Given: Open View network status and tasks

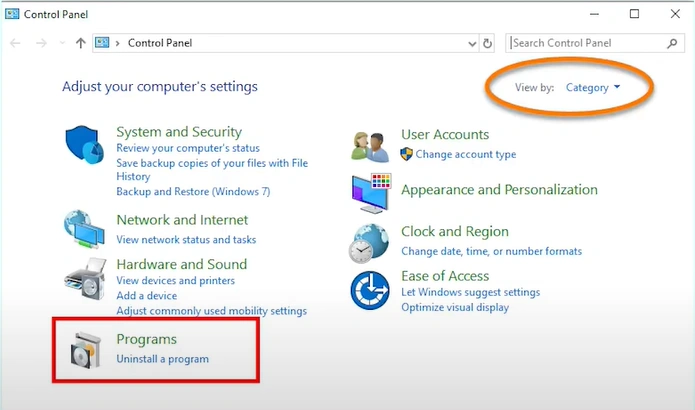Looking at the screenshot, I should click(186, 240).
